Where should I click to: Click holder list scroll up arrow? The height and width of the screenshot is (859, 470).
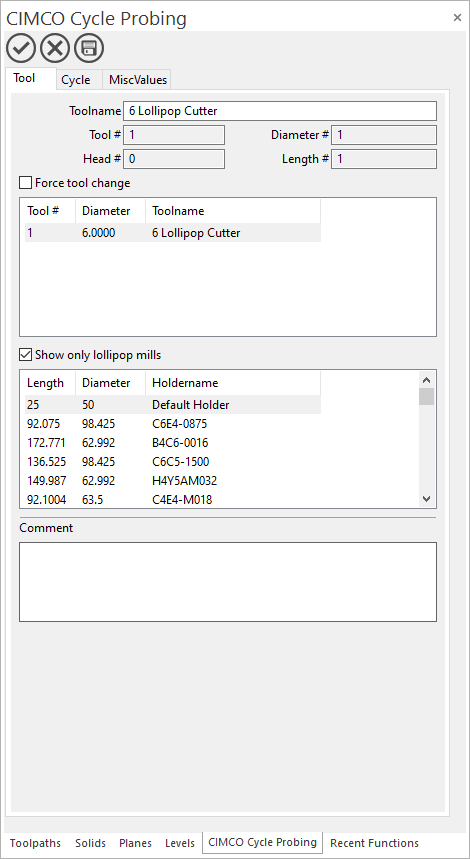(x=427, y=380)
